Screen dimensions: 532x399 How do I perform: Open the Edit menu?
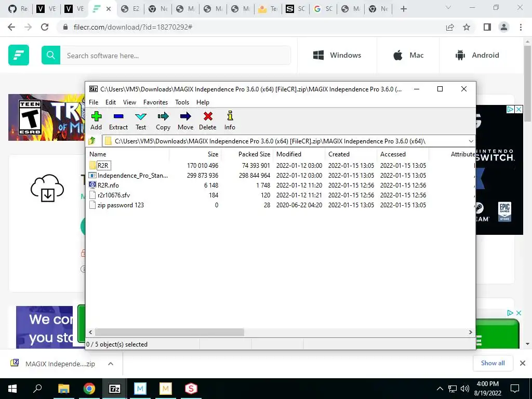tap(111, 102)
